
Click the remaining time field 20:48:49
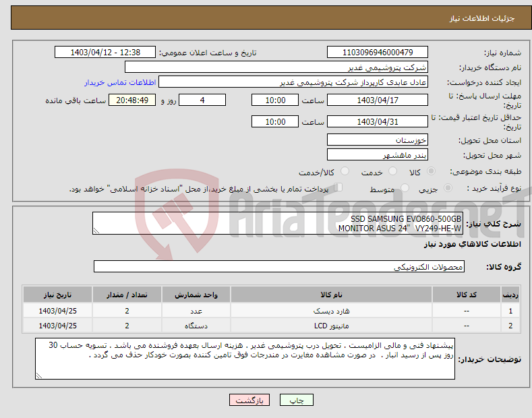click(132, 100)
